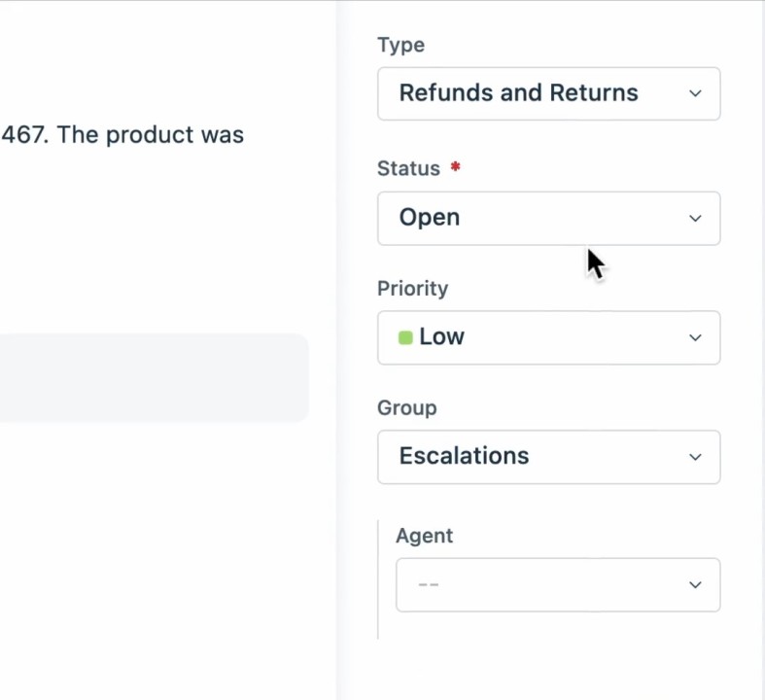Open the Priority dropdown set to Low

(548, 337)
